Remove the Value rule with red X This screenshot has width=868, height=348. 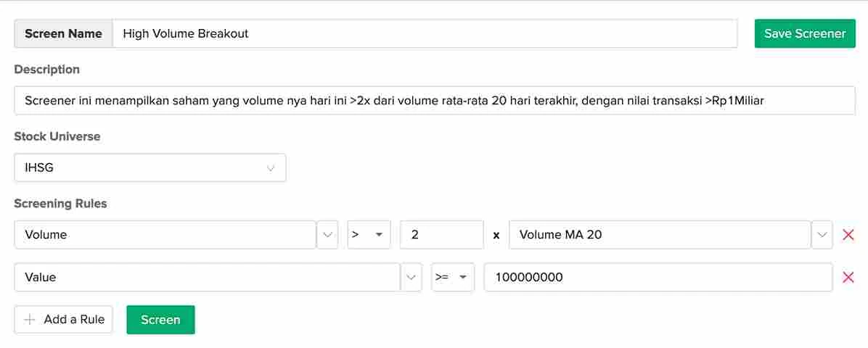tap(847, 277)
